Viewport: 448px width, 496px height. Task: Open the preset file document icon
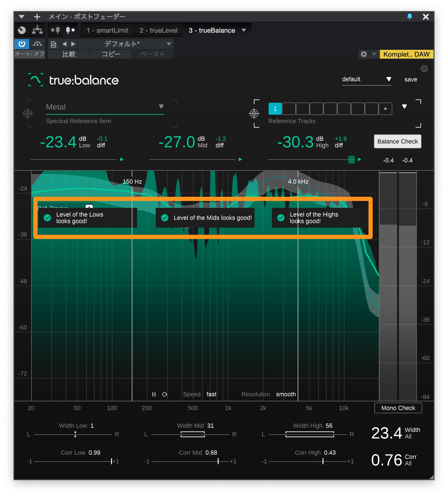coord(53,44)
